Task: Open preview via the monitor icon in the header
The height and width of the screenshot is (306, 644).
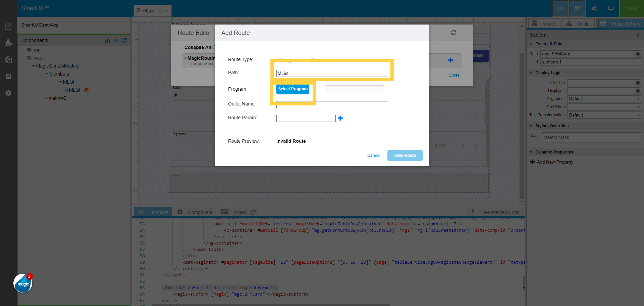Action: pyautogui.click(x=610, y=8)
